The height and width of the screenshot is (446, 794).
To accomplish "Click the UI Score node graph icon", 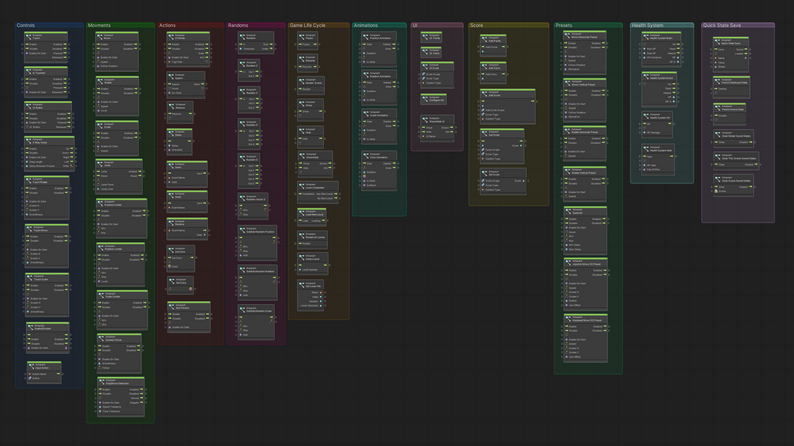I will (425, 67).
